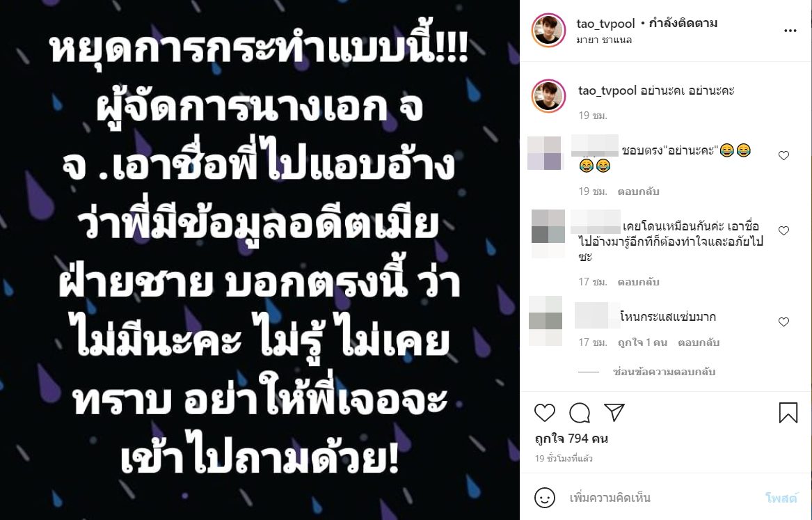Screen dimensions: 812x520
Task: View who liked via "ถูกใจ 794 คน"
Action: point(571,438)
